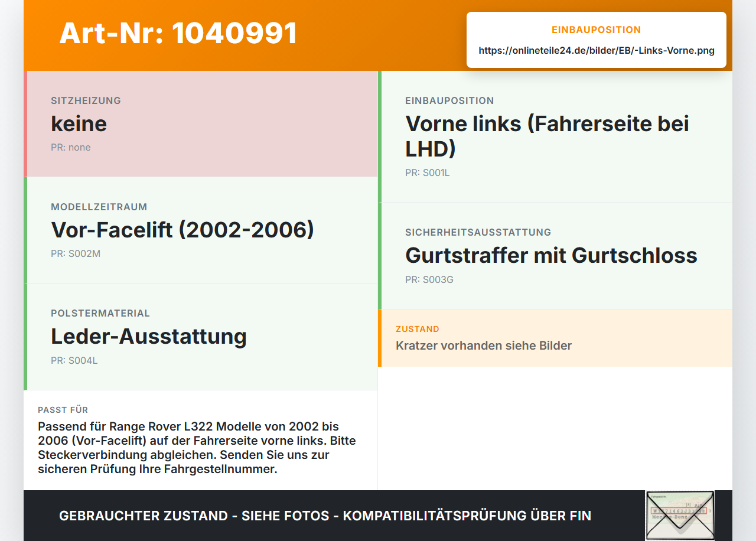
Task: Select the Sitzheizung 'keine' card
Action: click(x=201, y=124)
